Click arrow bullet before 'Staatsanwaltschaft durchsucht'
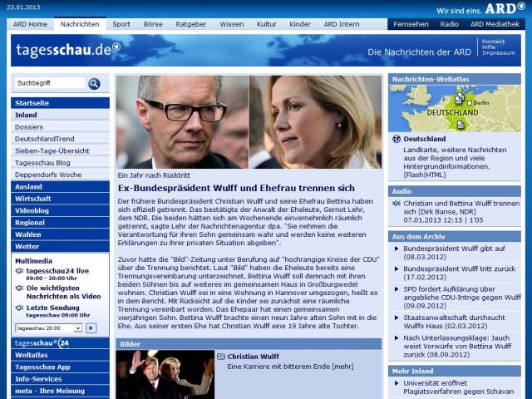 397,318
